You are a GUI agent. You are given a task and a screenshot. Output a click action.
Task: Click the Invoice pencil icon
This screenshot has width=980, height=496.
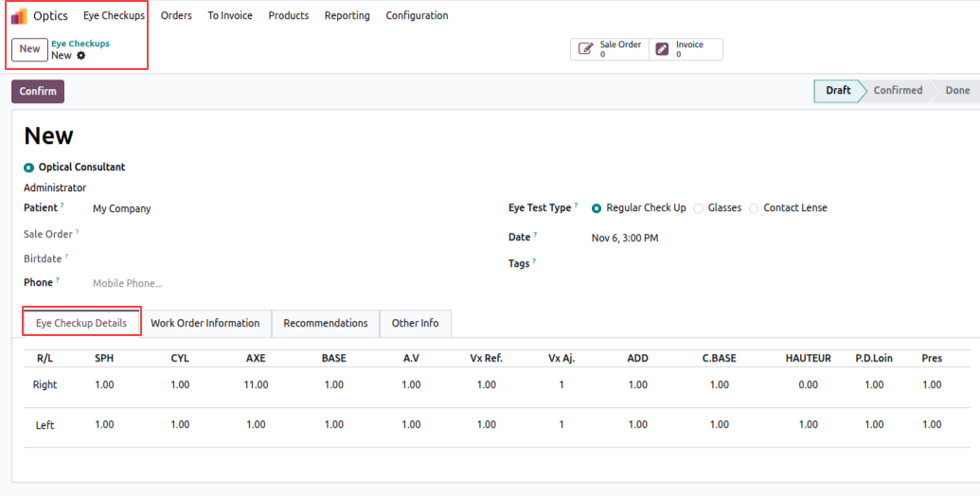[663, 49]
